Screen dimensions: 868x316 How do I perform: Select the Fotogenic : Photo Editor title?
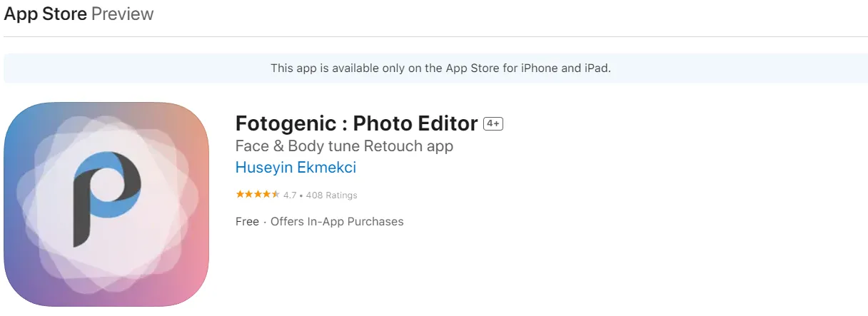pos(356,123)
